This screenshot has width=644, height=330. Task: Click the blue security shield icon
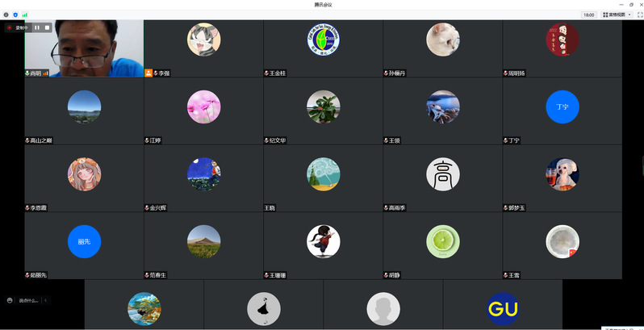point(15,15)
